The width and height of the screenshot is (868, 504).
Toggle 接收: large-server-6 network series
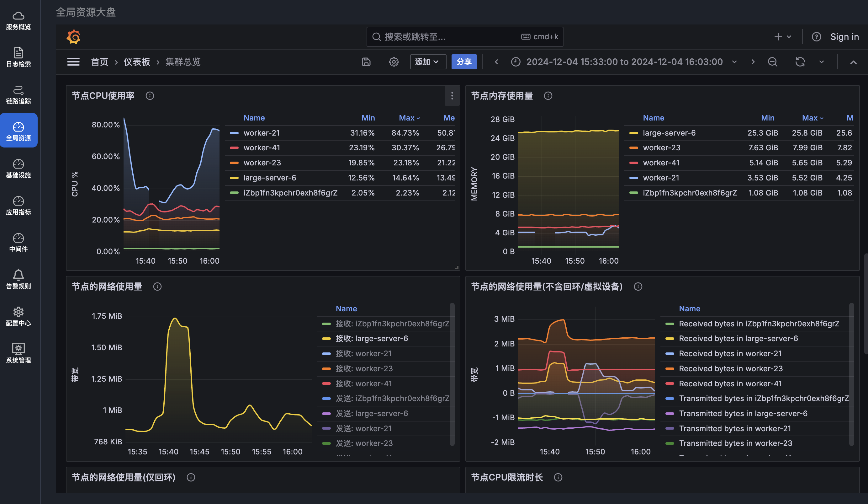[x=372, y=339]
